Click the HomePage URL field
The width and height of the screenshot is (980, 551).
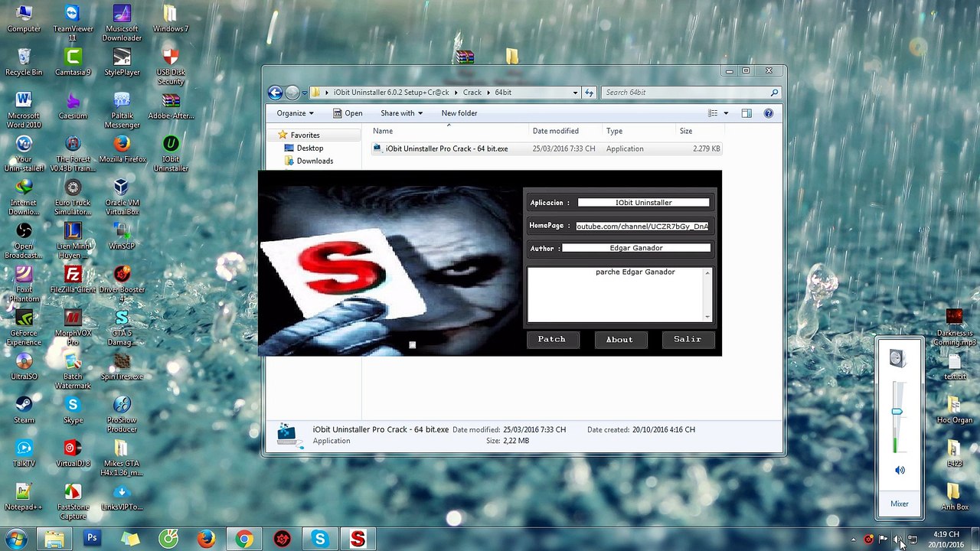coord(642,226)
